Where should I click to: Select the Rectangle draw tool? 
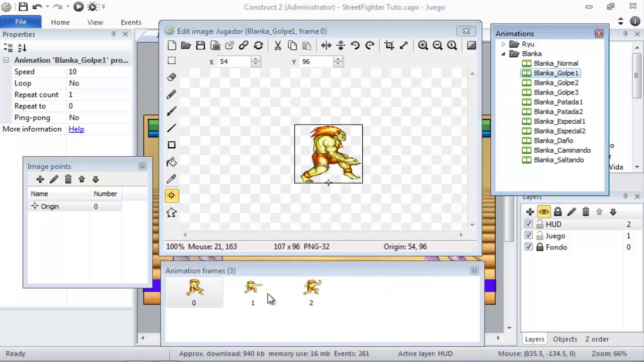coord(172,145)
